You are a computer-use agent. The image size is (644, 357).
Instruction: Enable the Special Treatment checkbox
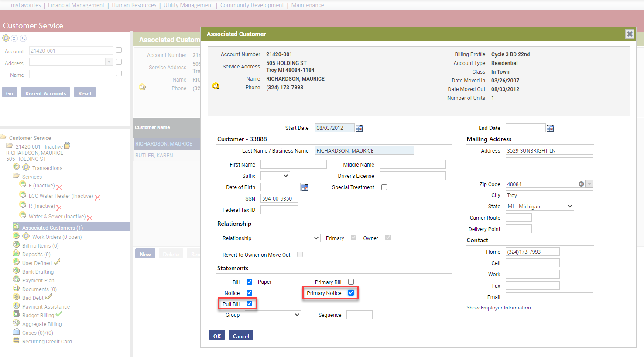(384, 187)
